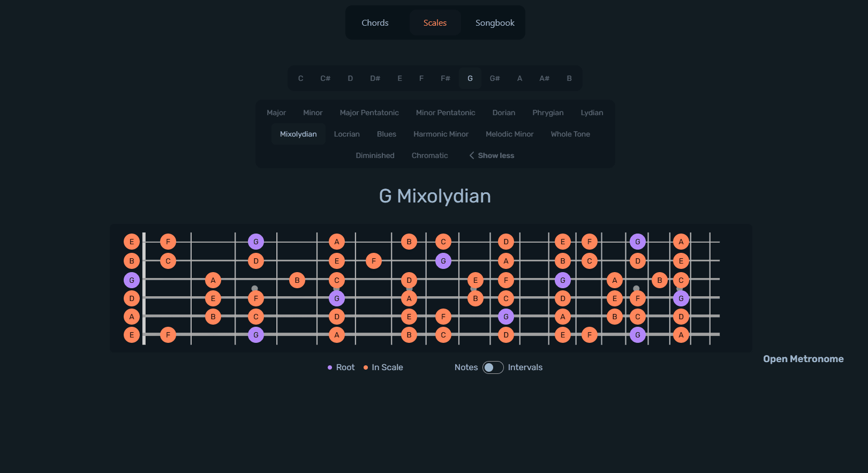The width and height of the screenshot is (868, 473).
Task: Click the open G string root note marker
Action: pyautogui.click(x=132, y=280)
